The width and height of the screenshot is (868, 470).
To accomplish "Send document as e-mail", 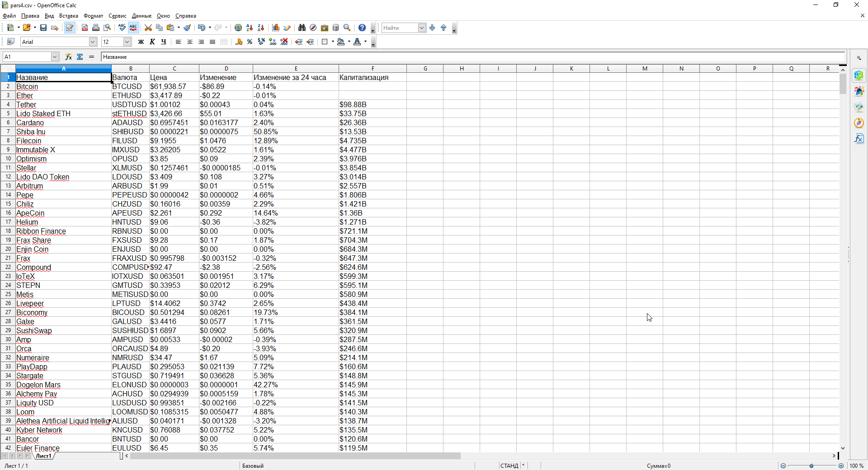I will (x=55, y=28).
